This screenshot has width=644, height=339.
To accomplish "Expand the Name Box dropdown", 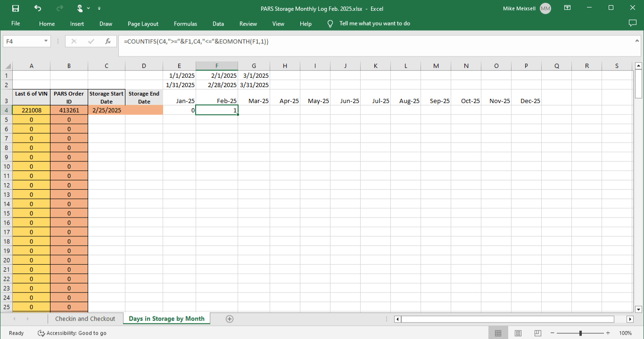I will pos(46,41).
